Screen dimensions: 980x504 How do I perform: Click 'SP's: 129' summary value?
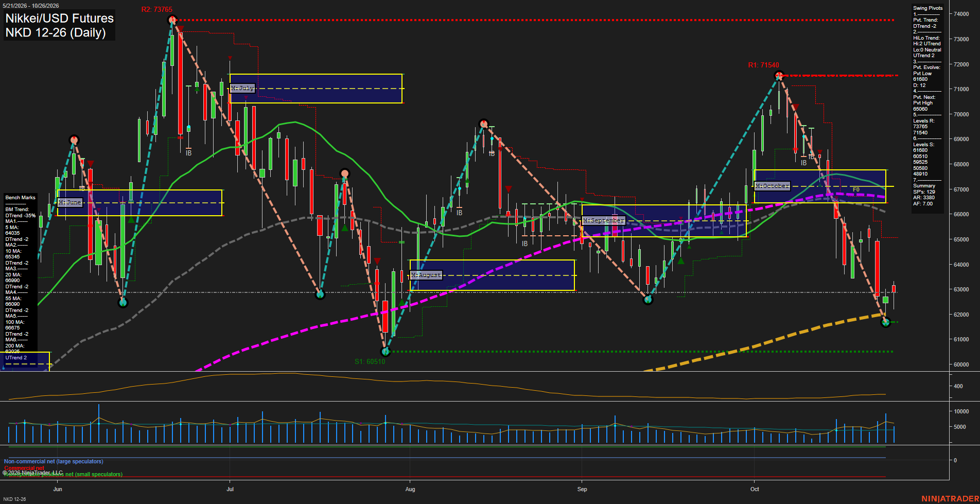924,192
